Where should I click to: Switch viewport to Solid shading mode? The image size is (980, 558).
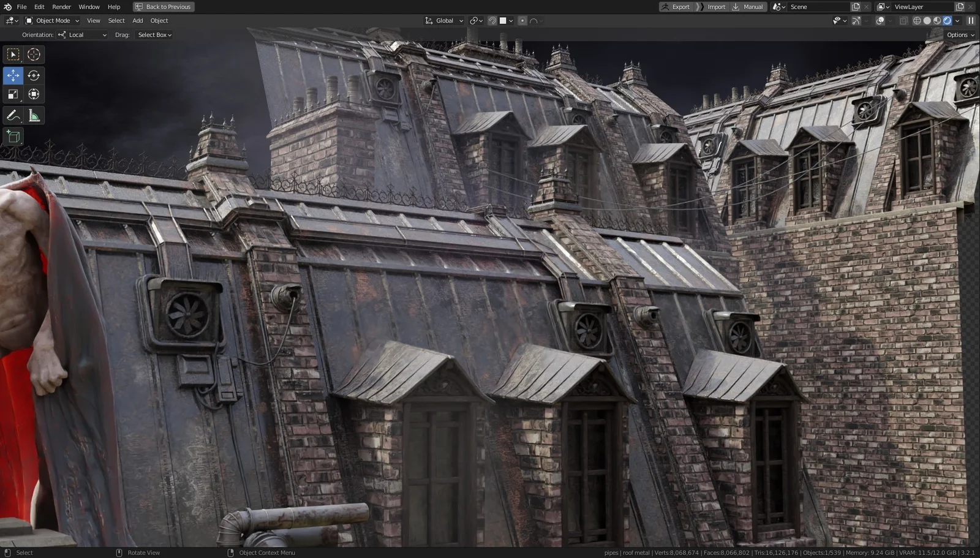tap(926, 20)
